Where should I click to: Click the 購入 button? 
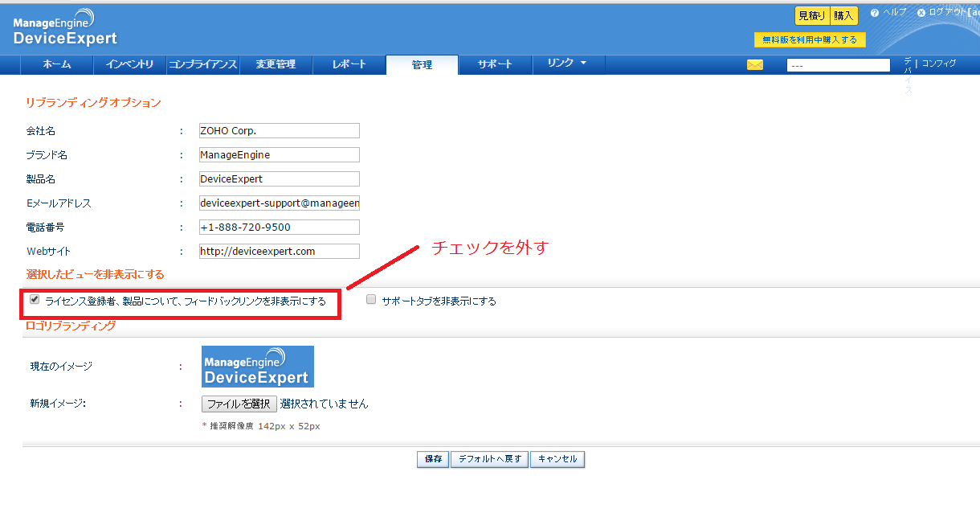843,16
